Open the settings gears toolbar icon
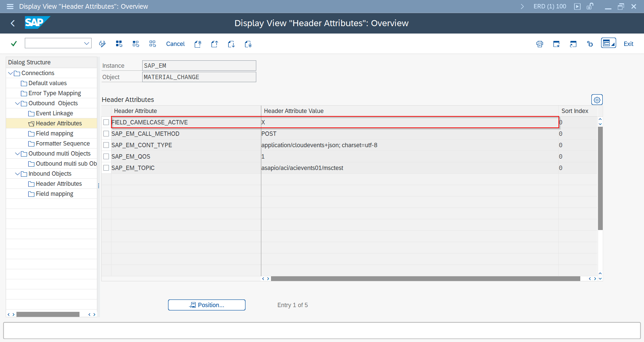 590,44
